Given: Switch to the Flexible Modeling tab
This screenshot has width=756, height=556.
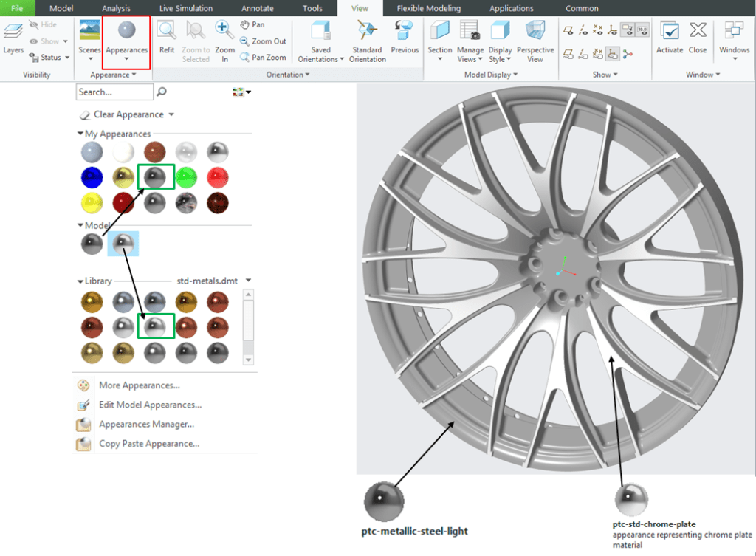Looking at the screenshot, I should 428,8.
